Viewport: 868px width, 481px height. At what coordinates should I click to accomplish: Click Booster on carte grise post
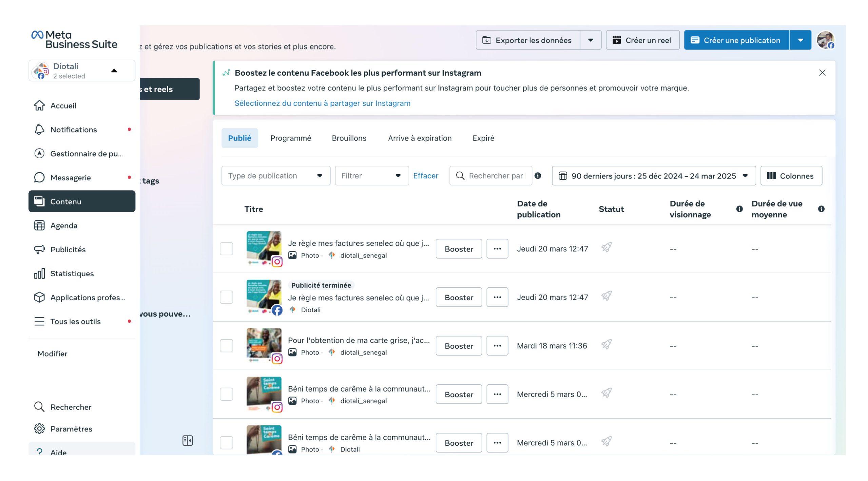[x=458, y=346]
